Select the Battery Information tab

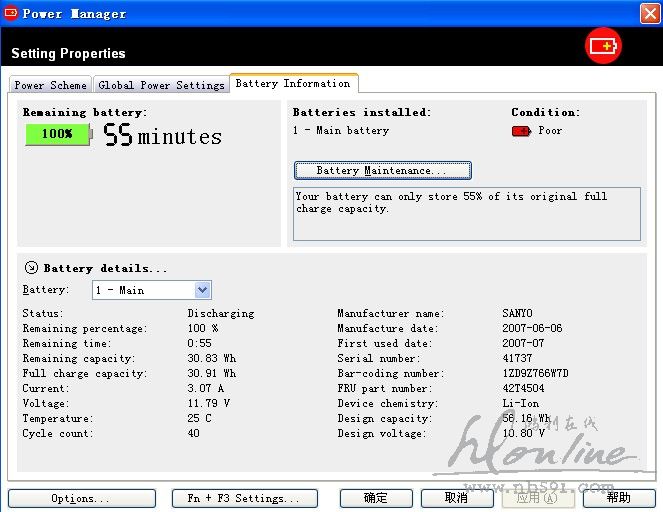tap(293, 84)
